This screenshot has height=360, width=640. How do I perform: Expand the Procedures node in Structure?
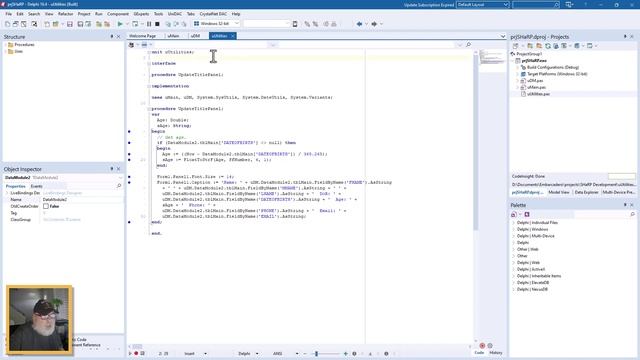[x=5, y=45]
